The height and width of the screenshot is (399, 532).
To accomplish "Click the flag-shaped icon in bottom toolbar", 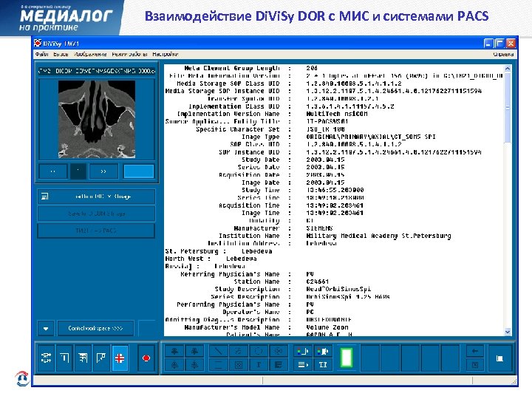I will click(101, 358).
